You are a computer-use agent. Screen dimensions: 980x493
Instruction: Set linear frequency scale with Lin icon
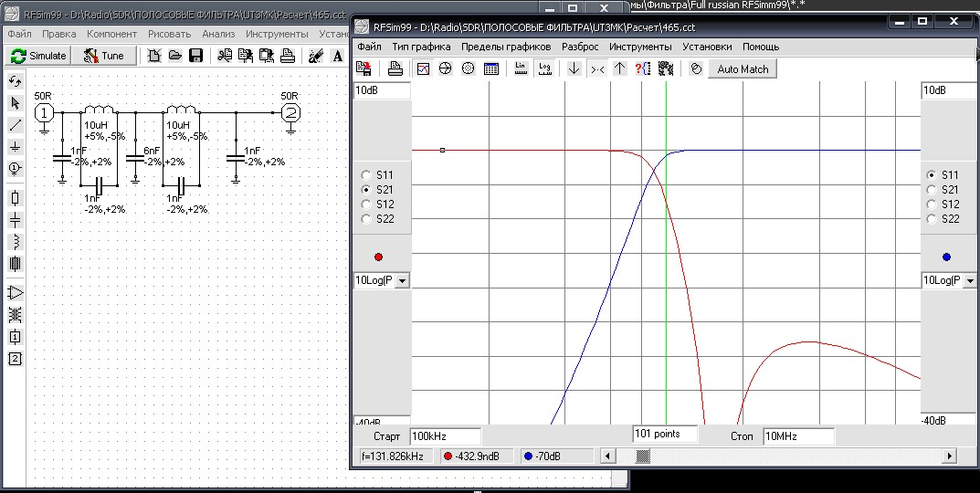522,68
